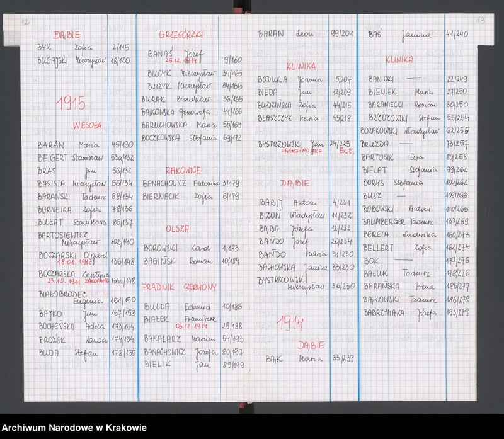Image resolution: width=504 pixels, height=439 pixels.
Task: Select the OLSZA section heading
Action: (178, 229)
